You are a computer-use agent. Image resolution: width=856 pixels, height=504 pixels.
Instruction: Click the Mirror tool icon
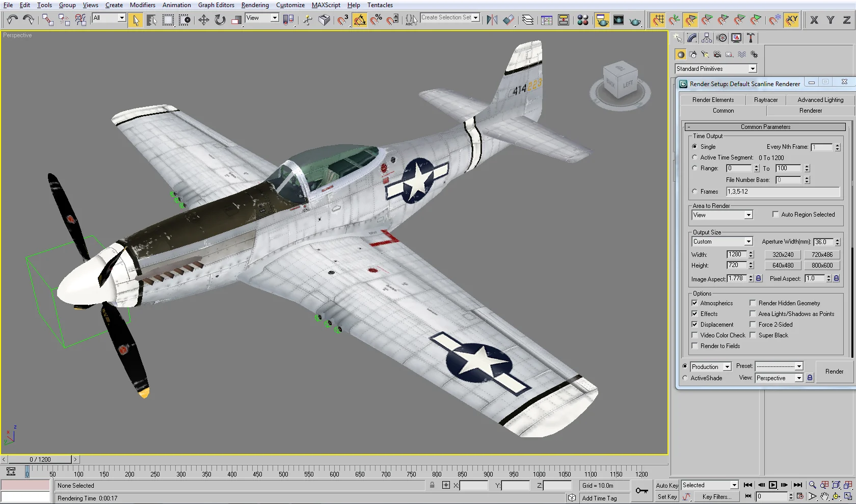(x=492, y=20)
